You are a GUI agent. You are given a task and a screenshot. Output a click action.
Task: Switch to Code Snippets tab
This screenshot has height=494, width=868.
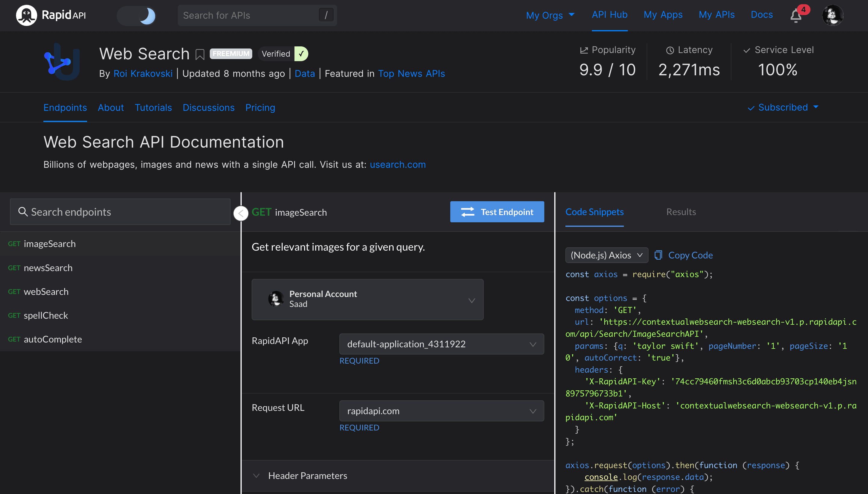594,212
